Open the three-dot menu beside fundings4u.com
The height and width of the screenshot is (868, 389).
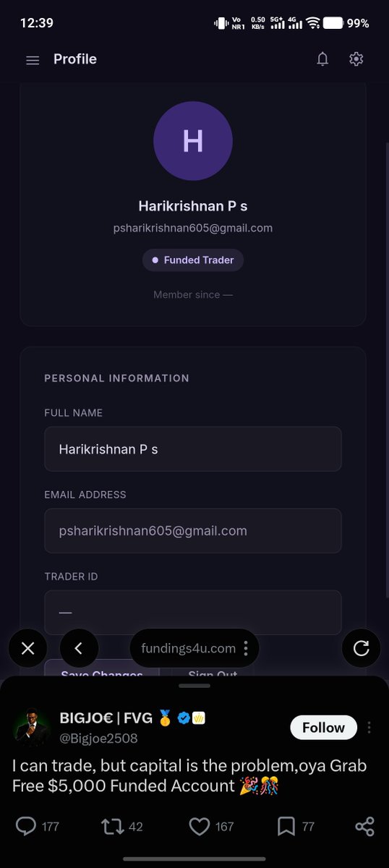click(246, 648)
